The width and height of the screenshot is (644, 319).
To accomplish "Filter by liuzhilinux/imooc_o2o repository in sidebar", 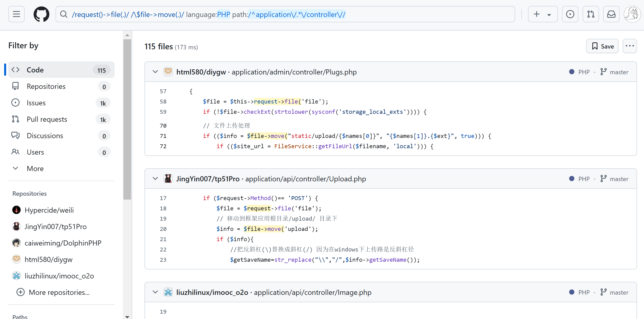I will coord(61,276).
